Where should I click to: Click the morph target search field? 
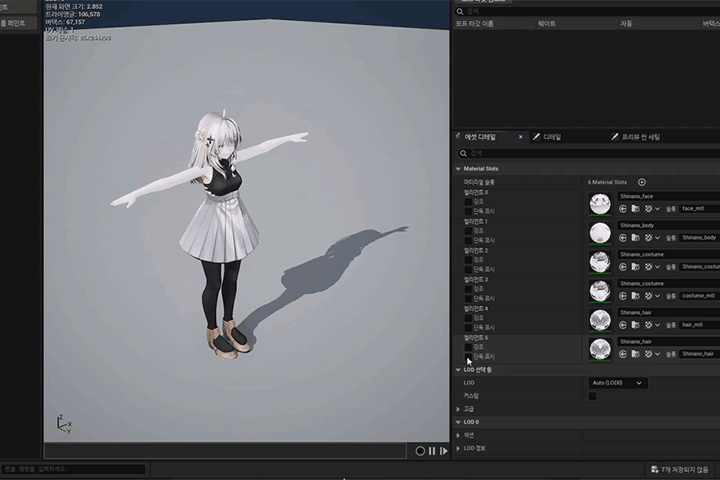click(587, 11)
